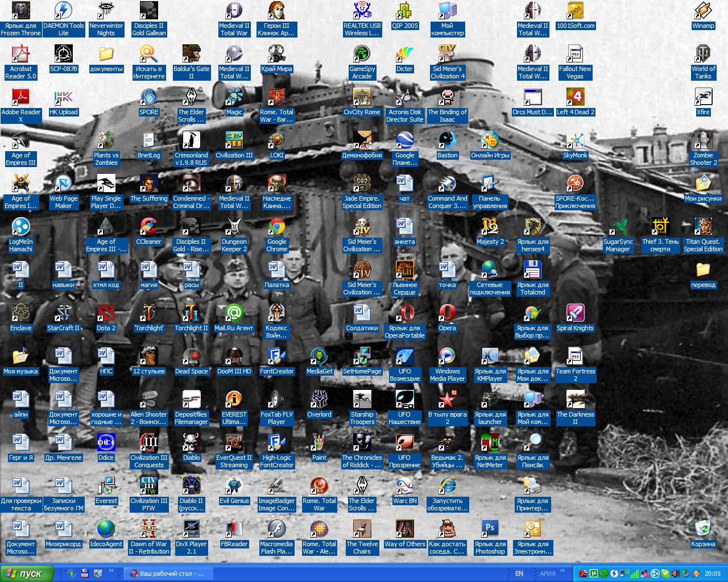Screen dimensions: 728x582
Task: Select the World of Tanks icon
Action: 703,62
